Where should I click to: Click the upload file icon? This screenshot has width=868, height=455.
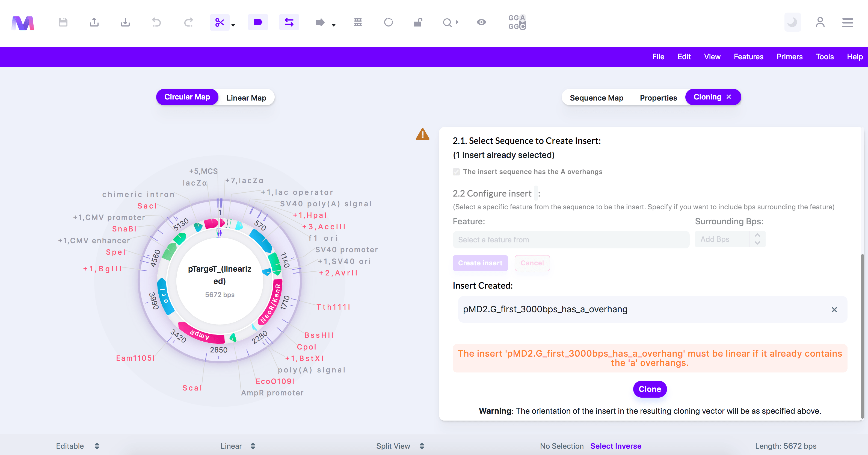(94, 22)
